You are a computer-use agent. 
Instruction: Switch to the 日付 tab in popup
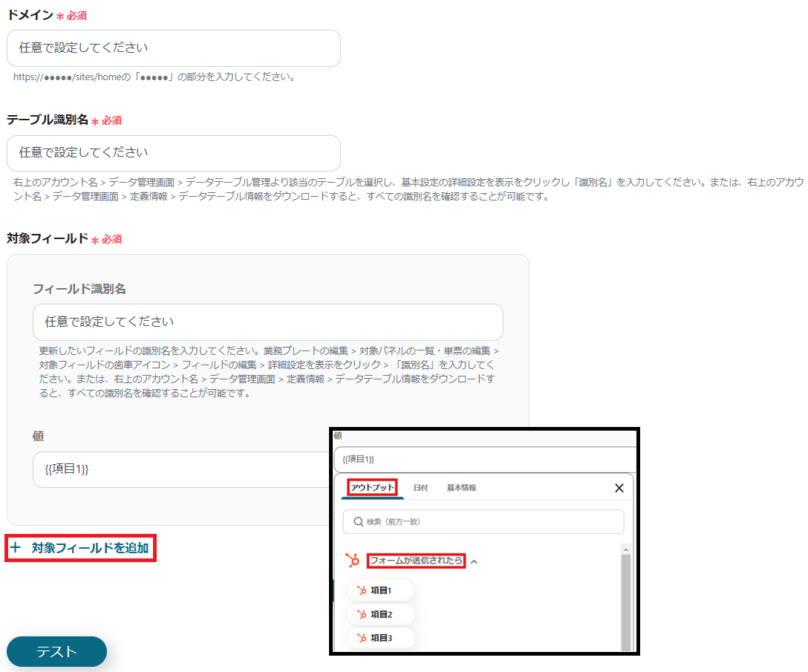point(420,488)
